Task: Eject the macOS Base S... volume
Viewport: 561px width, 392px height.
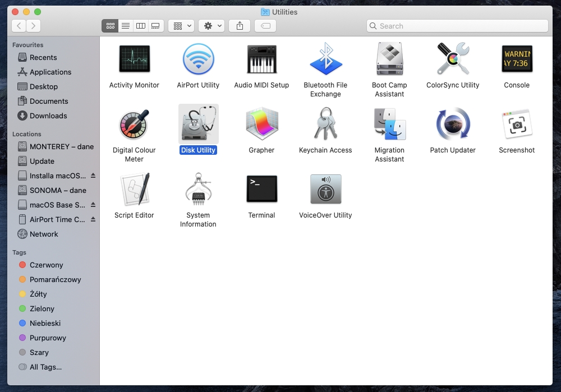Action: 93,205
